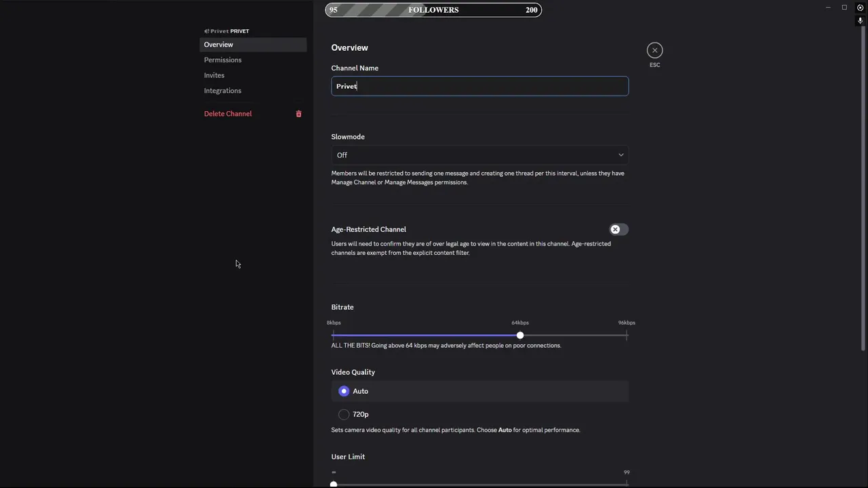The height and width of the screenshot is (488, 868).
Task: Select the Auto video quality option
Action: point(480,391)
